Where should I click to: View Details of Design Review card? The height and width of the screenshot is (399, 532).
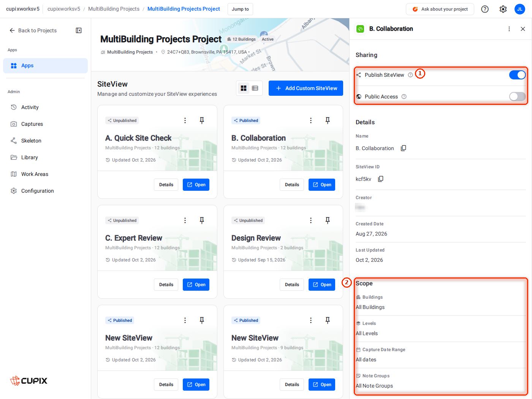coord(292,285)
